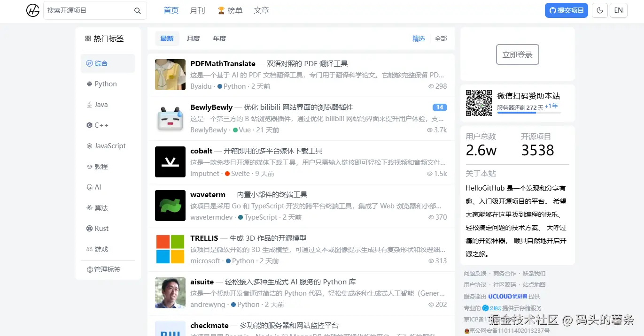
Task: Click the WeChat sponsor QR code
Action: [x=479, y=103]
